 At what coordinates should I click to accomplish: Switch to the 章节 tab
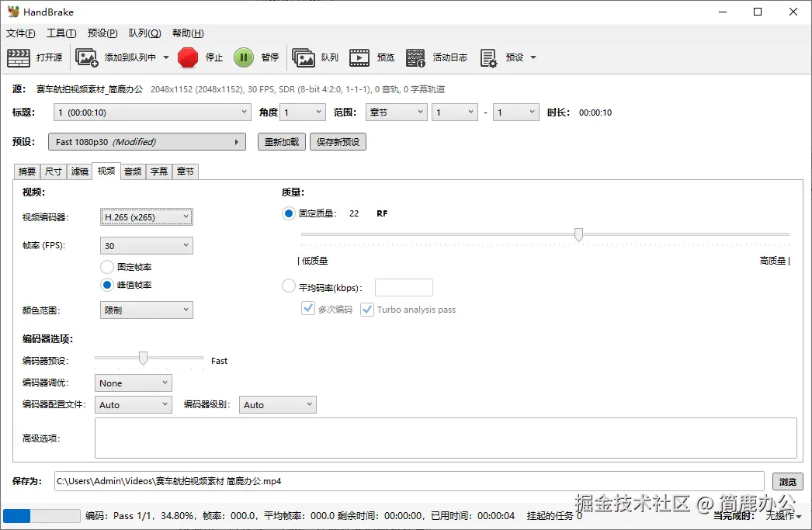(186, 171)
